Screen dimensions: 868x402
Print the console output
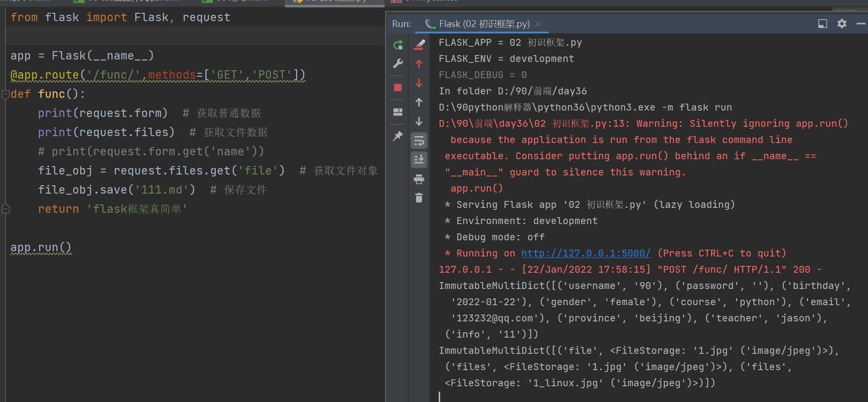coord(419,179)
